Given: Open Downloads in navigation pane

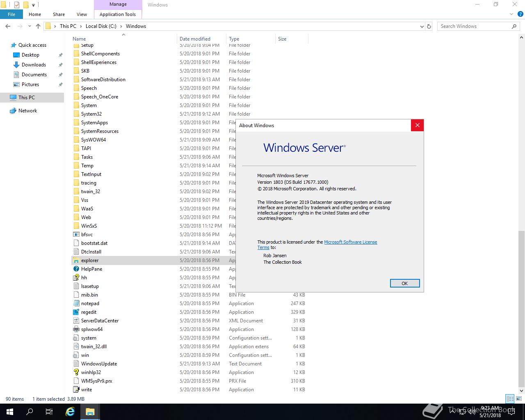Looking at the screenshot, I should point(34,65).
